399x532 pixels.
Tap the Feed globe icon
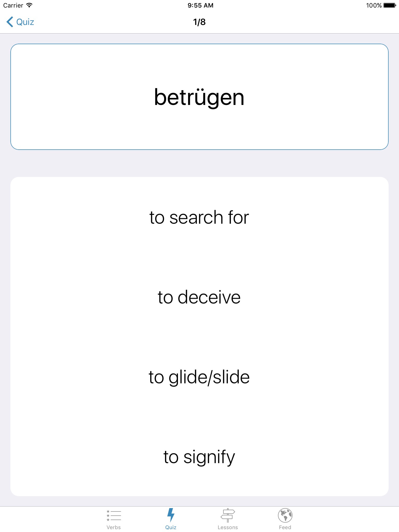285,515
